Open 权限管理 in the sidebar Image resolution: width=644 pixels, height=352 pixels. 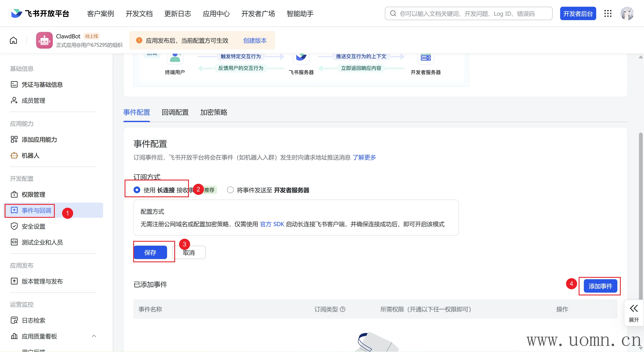pyautogui.click(x=33, y=194)
